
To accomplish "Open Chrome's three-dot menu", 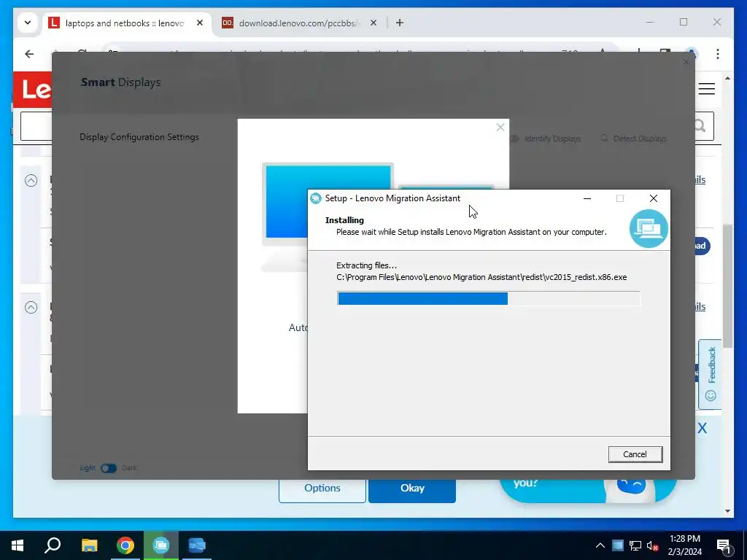I will pos(718,54).
